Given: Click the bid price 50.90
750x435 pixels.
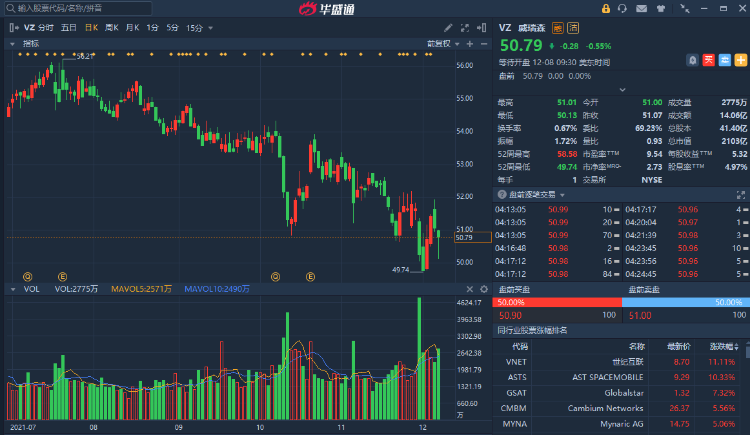Looking at the screenshot, I should [510, 315].
